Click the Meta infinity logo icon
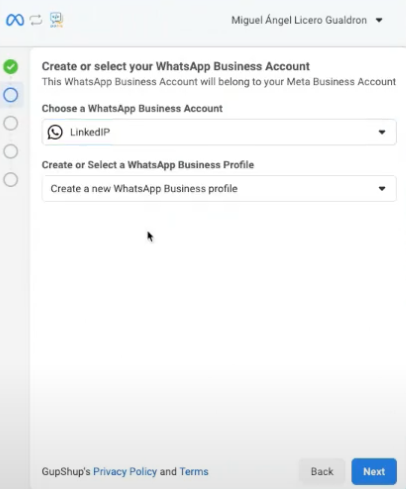Viewport: 406px width, 489px height. (15, 20)
